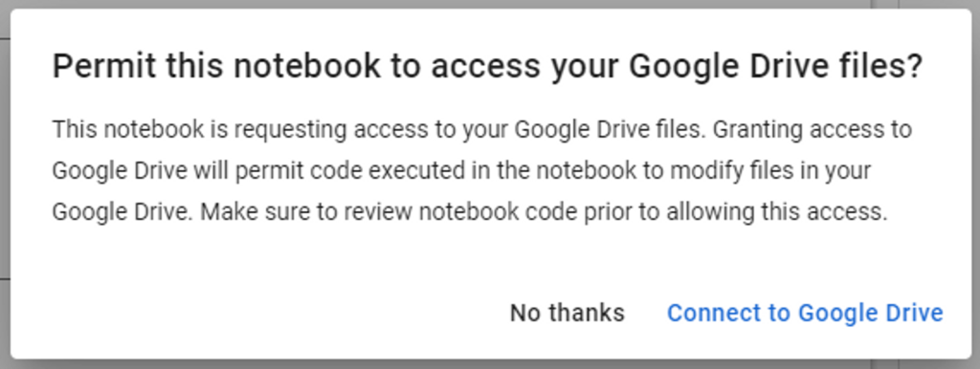This screenshot has width=980, height=369.
Task: Click the gray strip right of the dialog
Action: (x=976, y=187)
